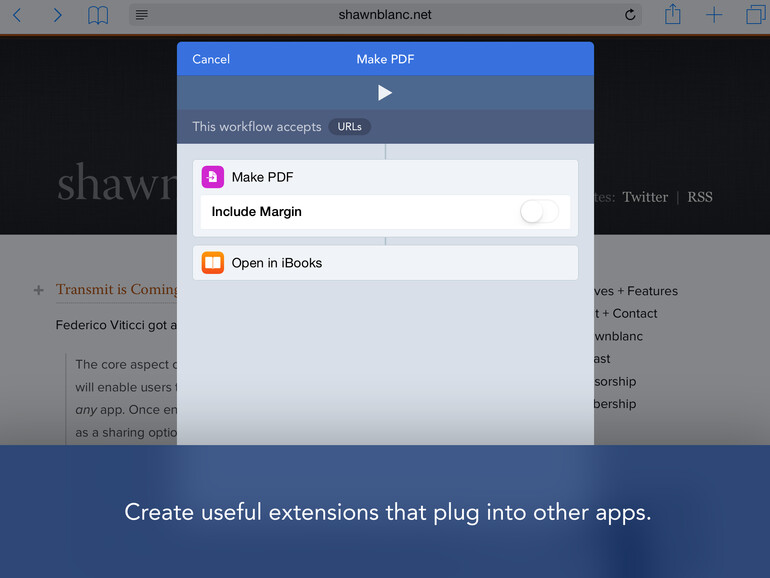Add a new tab with plus icon
The image size is (770, 578).
pos(714,15)
